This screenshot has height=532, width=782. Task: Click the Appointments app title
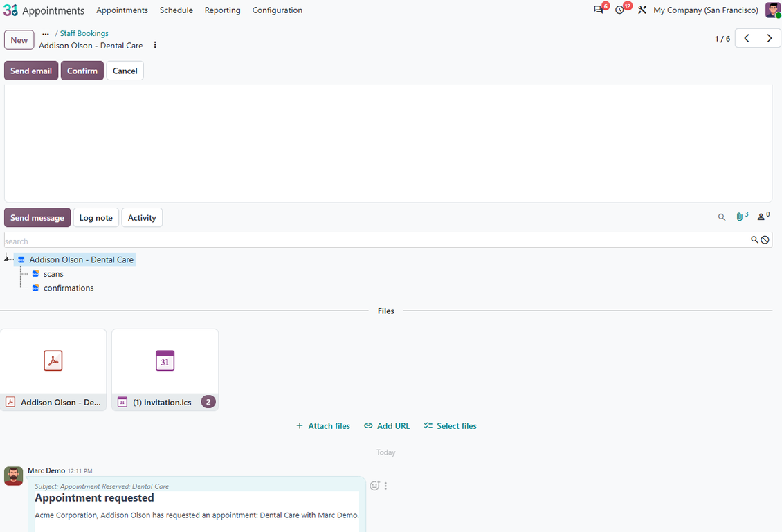[53, 10]
